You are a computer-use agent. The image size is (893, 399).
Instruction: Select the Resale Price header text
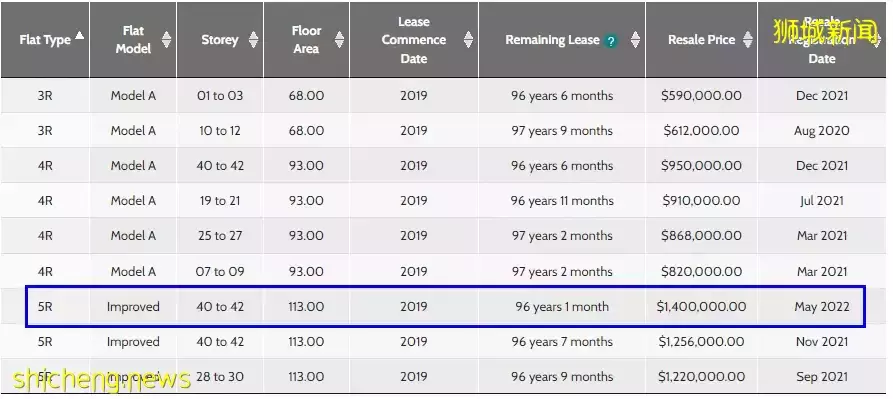[702, 40]
